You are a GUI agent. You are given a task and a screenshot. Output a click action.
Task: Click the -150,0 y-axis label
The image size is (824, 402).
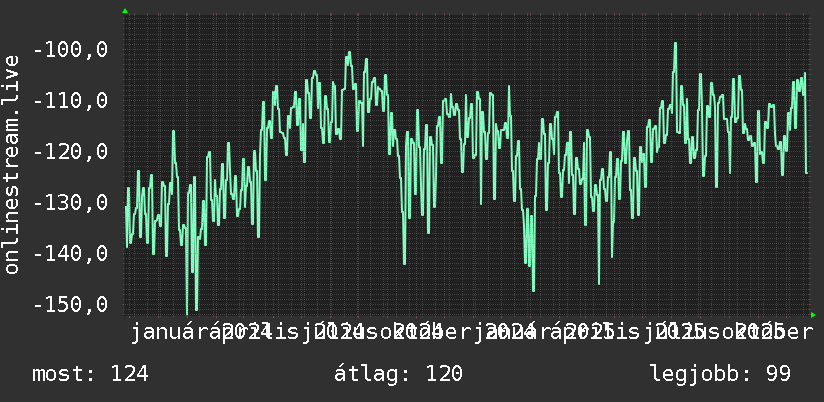click(70, 304)
